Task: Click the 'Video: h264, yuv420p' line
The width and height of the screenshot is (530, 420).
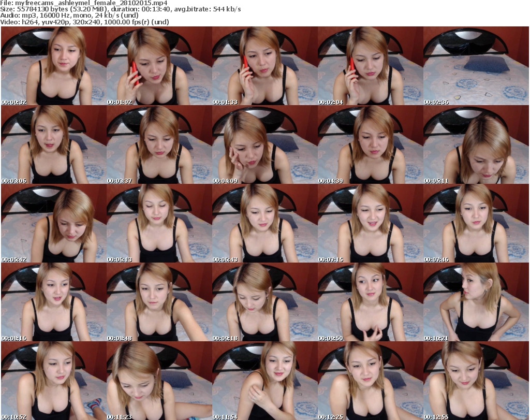Action: pyautogui.click(x=84, y=22)
